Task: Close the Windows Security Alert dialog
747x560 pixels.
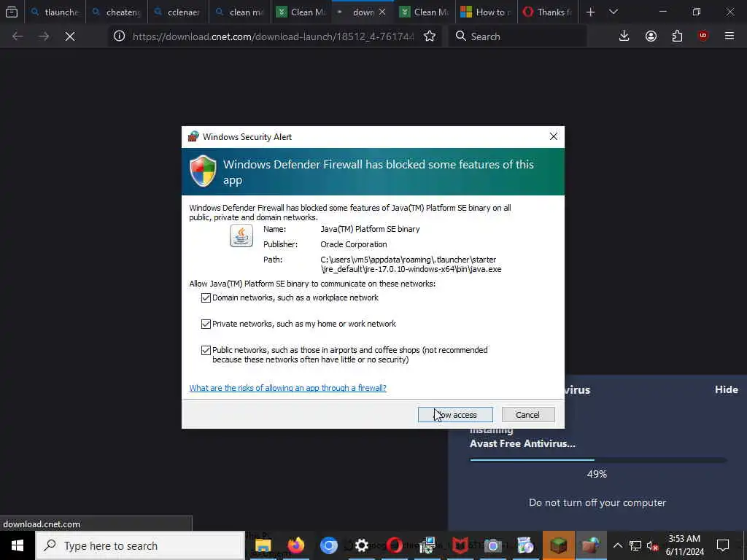Action: click(553, 136)
